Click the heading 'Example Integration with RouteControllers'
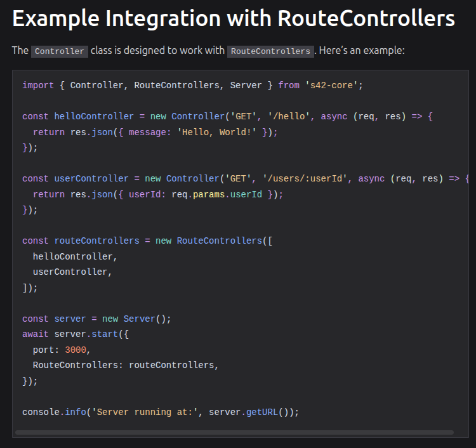The image size is (476, 448). coord(234,18)
